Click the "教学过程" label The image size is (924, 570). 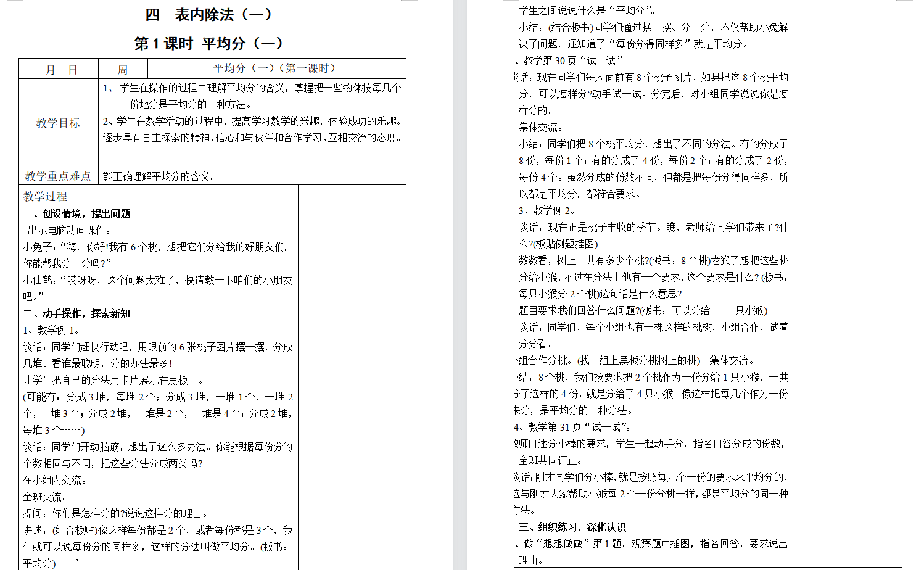click(45, 197)
